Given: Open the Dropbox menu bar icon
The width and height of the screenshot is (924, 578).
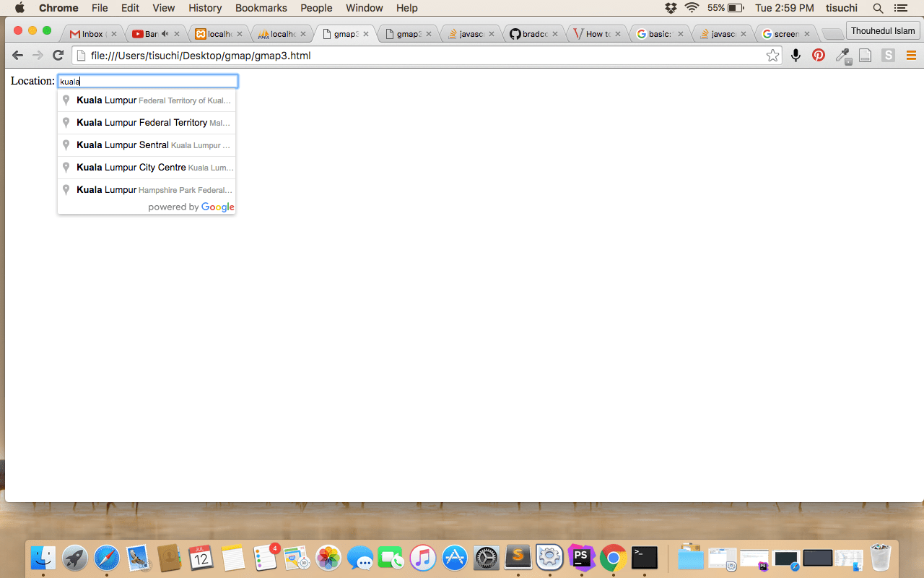Looking at the screenshot, I should click(671, 8).
